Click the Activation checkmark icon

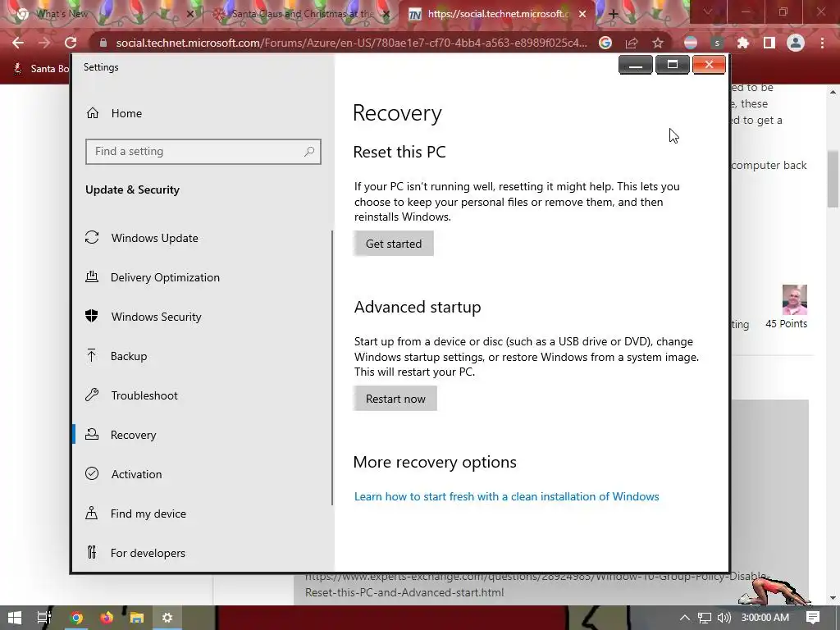point(92,473)
